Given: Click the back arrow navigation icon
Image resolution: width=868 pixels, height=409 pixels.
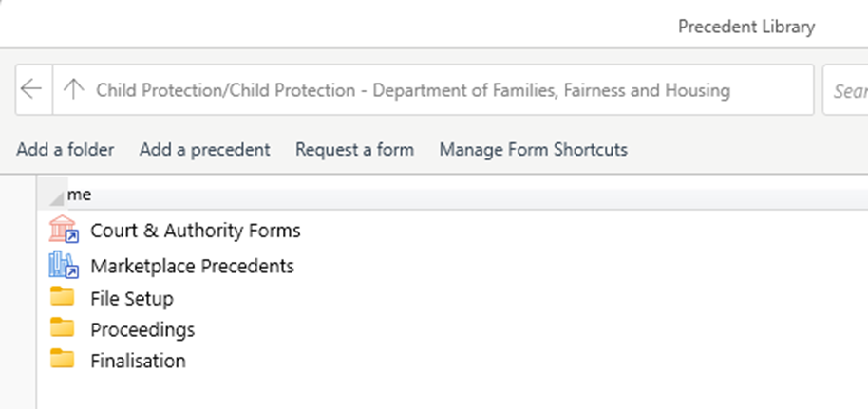Looking at the screenshot, I should click(31, 90).
